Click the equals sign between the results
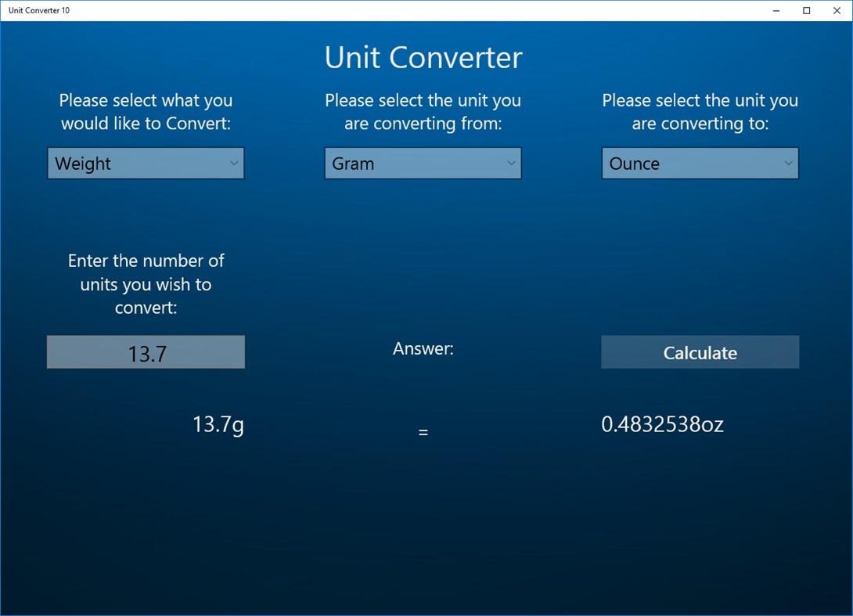 pos(423,431)
